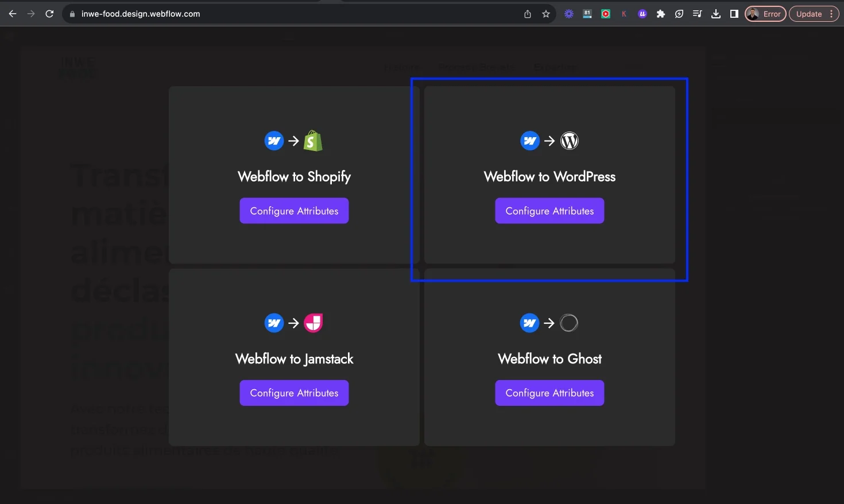
Task: Click the Jamstack pink logo icon
Action: pyautogui.click(x=313, y=323)
